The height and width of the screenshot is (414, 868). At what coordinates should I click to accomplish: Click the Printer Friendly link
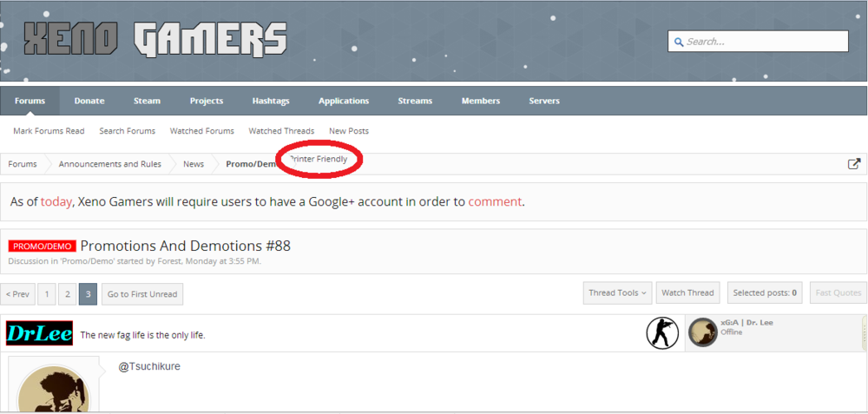[319, 159]
